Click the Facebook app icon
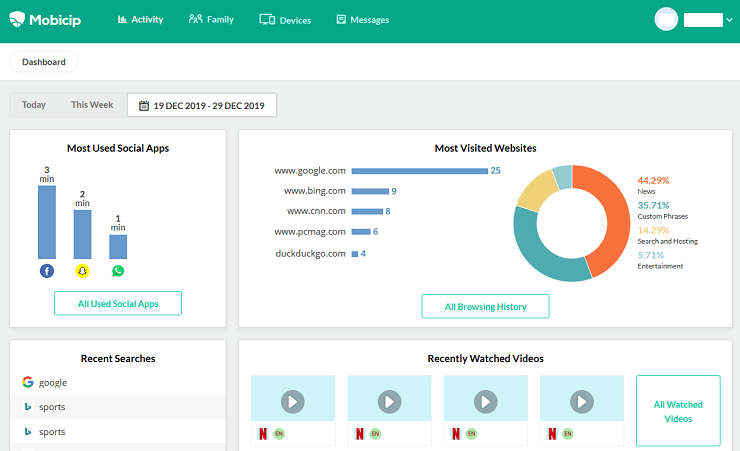Screen dimensions: 740x451 tap(47, 271)
